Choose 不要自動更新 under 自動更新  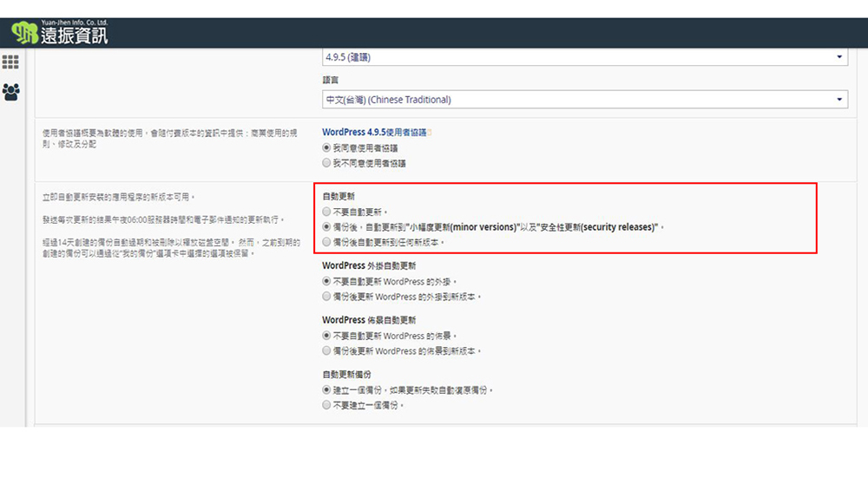click(x=326, y=211)
